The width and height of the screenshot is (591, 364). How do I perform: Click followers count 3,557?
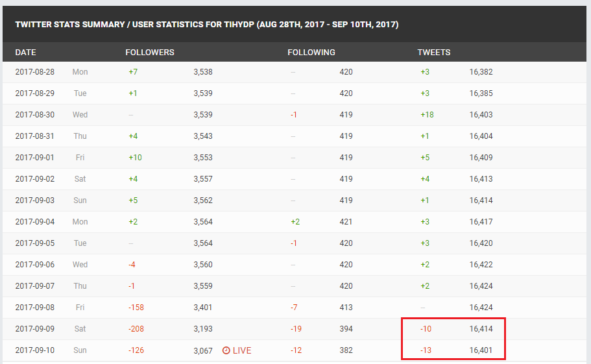pyautogui.click(x=203, y=179)
